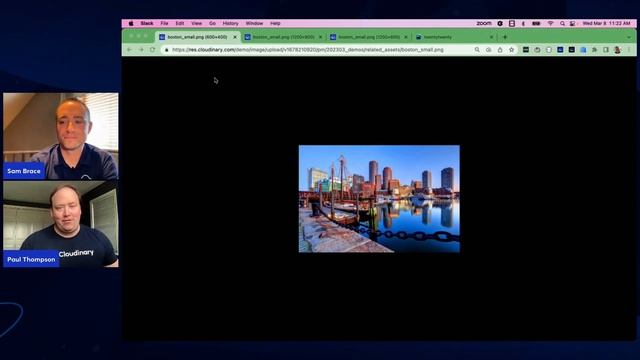Close the second boston_small.png tab
The image size is (640, 360).
[320, 37]
